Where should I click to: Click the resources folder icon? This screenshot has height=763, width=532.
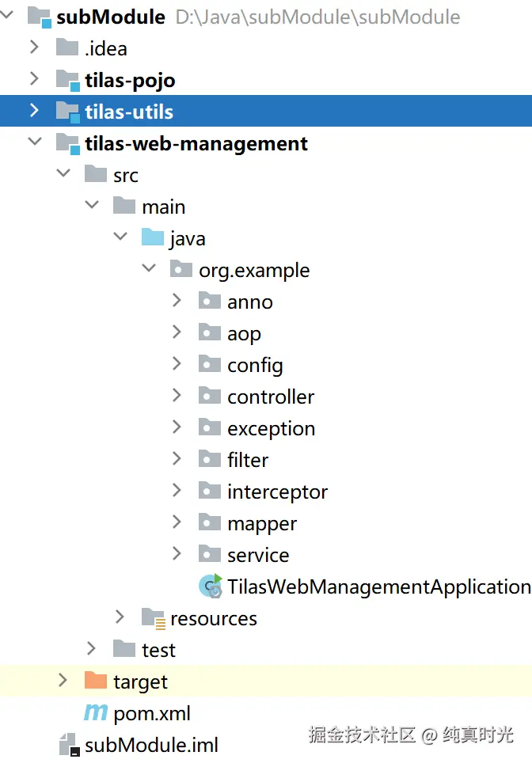point(153,618)
